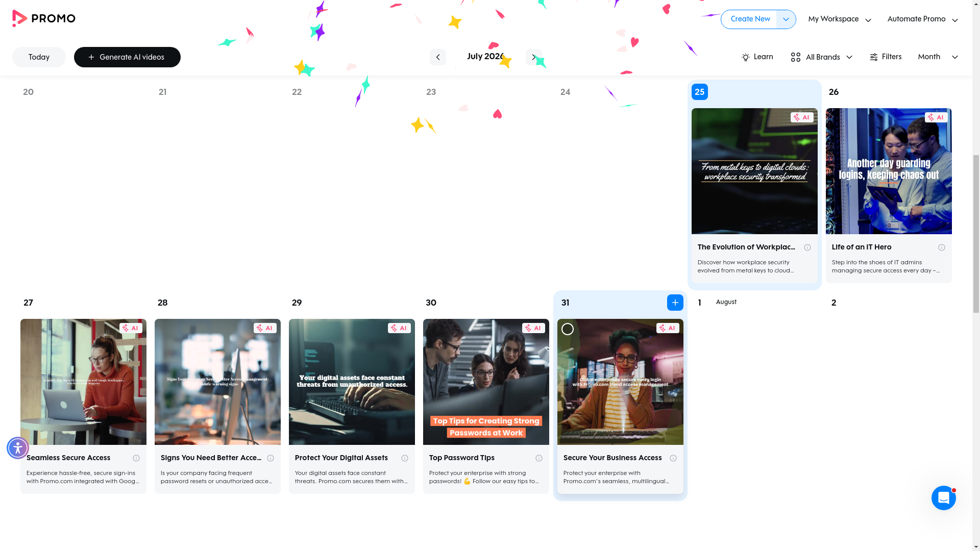
Task: Click the 'Signs You Need Better Acce...' title
Action: 211,458
